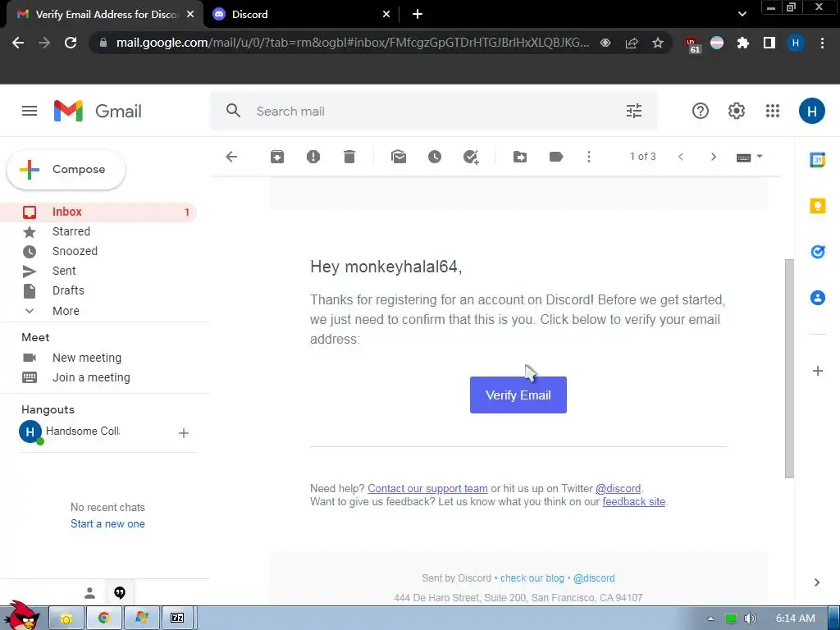Show search options filter icon
Viewport: 840px width, 630px height.
click(x=634, y=111)
